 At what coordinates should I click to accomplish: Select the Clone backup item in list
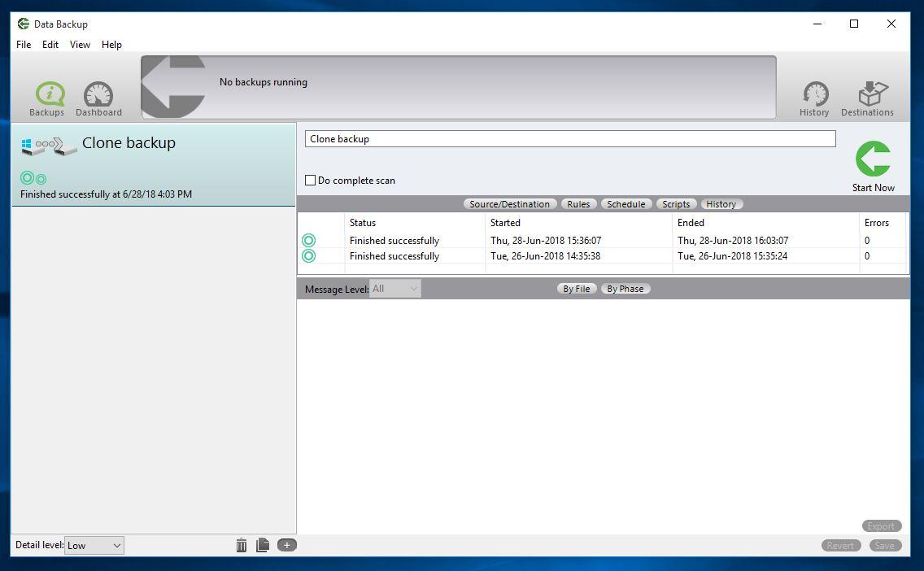[x=153, y=164]
